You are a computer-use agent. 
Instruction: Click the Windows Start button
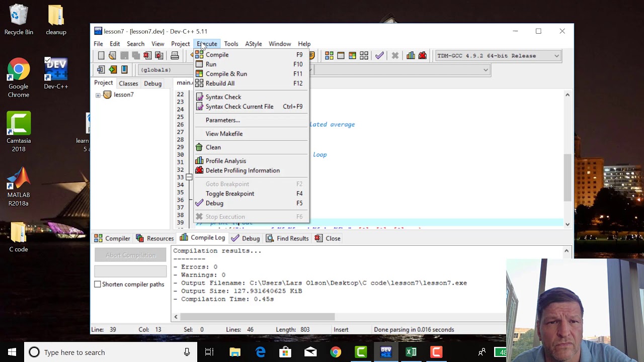pyautogui.click(x=12, y=352)
